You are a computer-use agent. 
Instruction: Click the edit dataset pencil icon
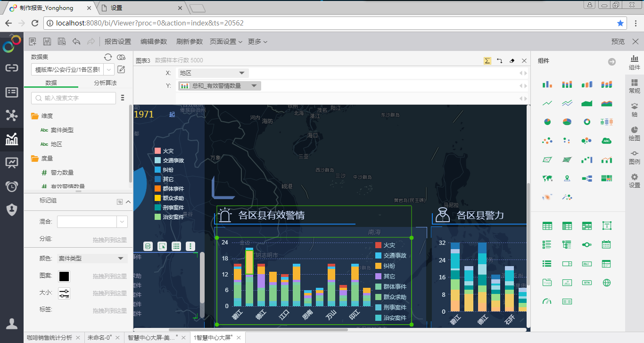click(121, 70)
